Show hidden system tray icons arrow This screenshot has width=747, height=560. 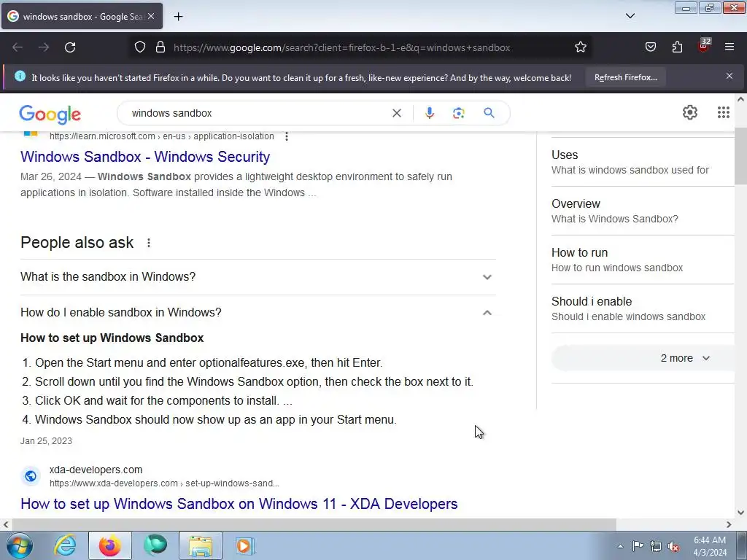(620, 546)
